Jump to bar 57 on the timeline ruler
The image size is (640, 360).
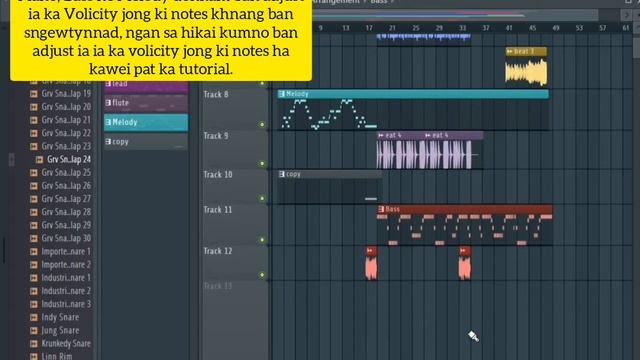tap(602, 28)
